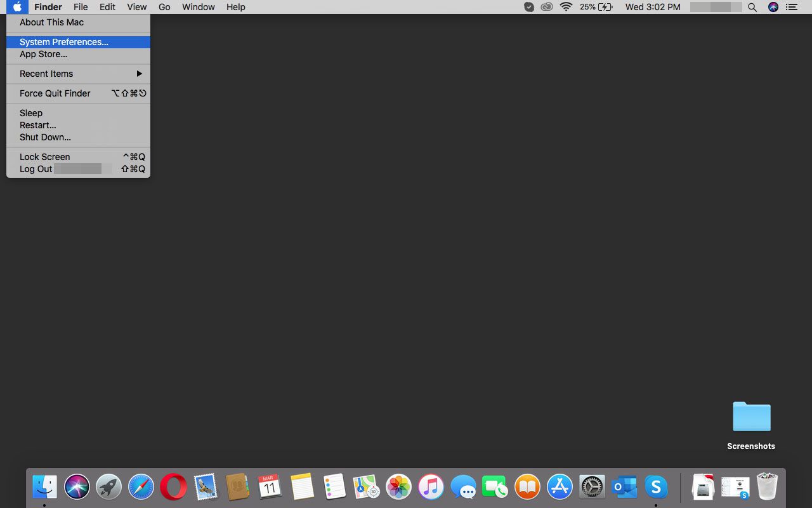Click the Wi-Fi status icon

[x=566, y=7]
